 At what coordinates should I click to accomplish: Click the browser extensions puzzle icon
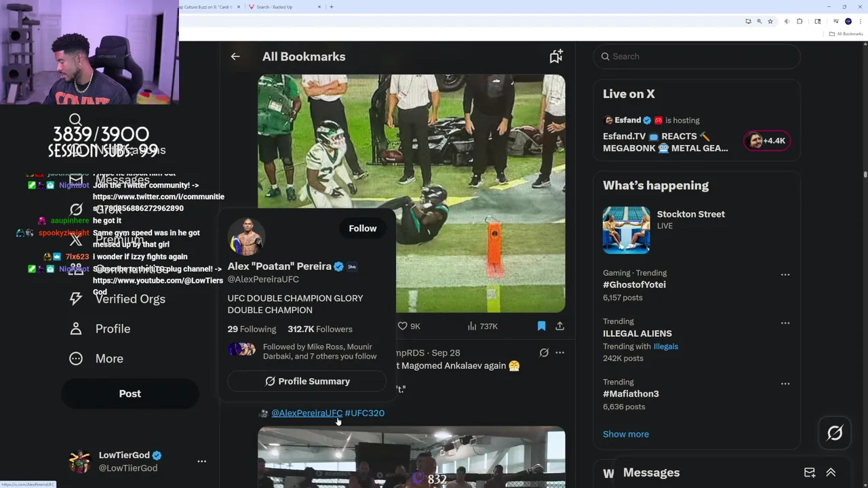pos(800,22)
